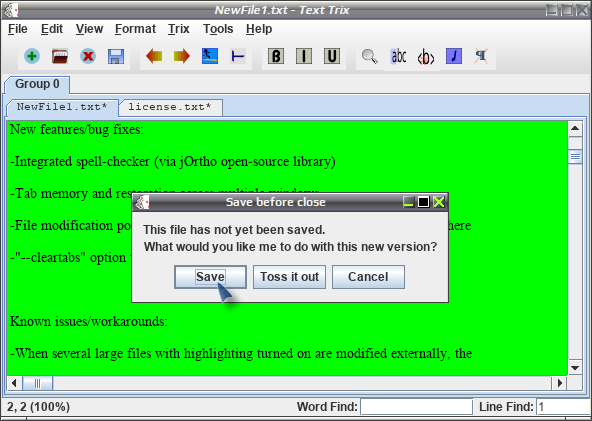Click the line "New features/bug fixes:"

[x=77, y=130]
